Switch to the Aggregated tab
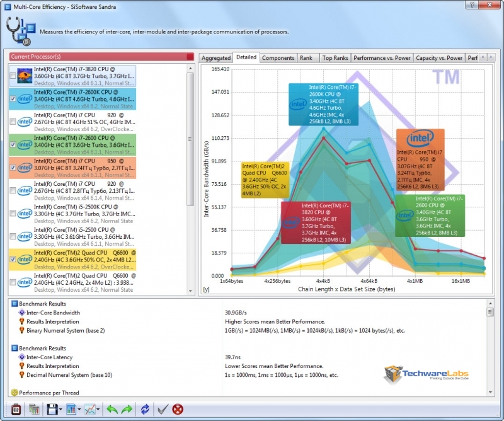This screenshot has height=421, width=504. [x=216, y=58]
